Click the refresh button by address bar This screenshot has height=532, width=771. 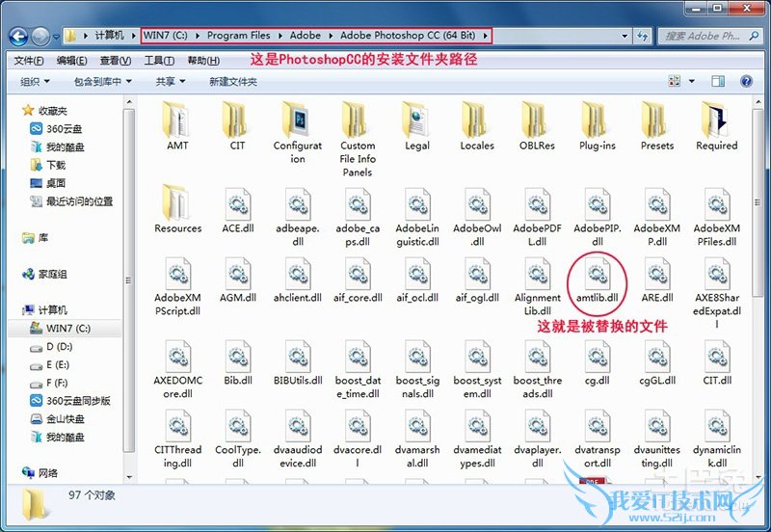coord(642,36)
